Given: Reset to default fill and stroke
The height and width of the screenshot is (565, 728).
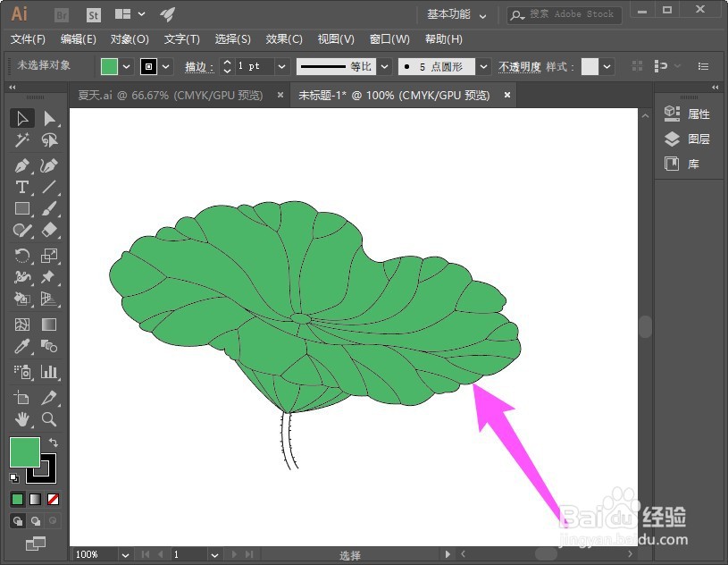Looking at the screenshot, I should pyautogui.click(x=14, y=478).
